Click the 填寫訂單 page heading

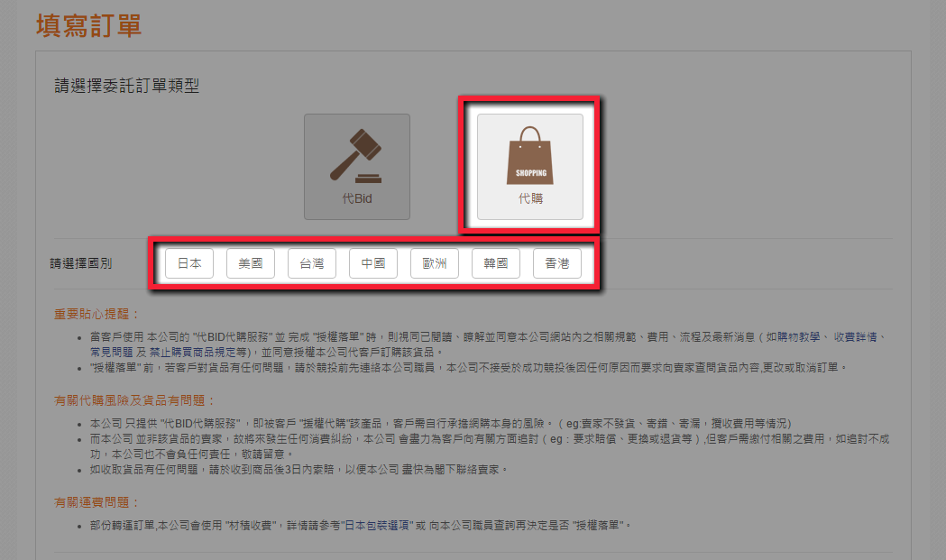point(88,26)
